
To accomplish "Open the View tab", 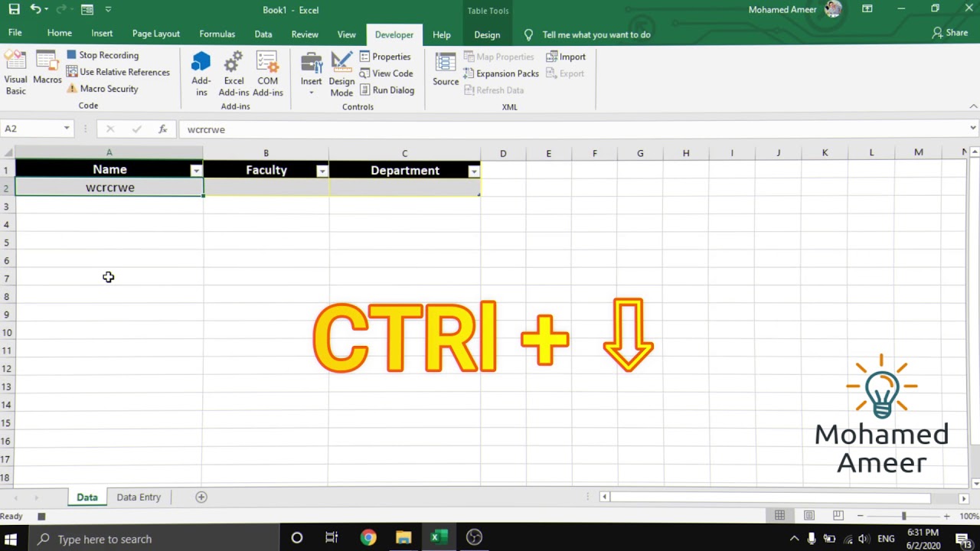I will point(346,34).
